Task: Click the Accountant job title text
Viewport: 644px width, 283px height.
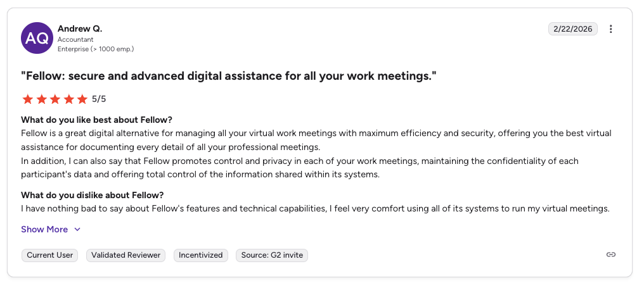Action: 75,39
